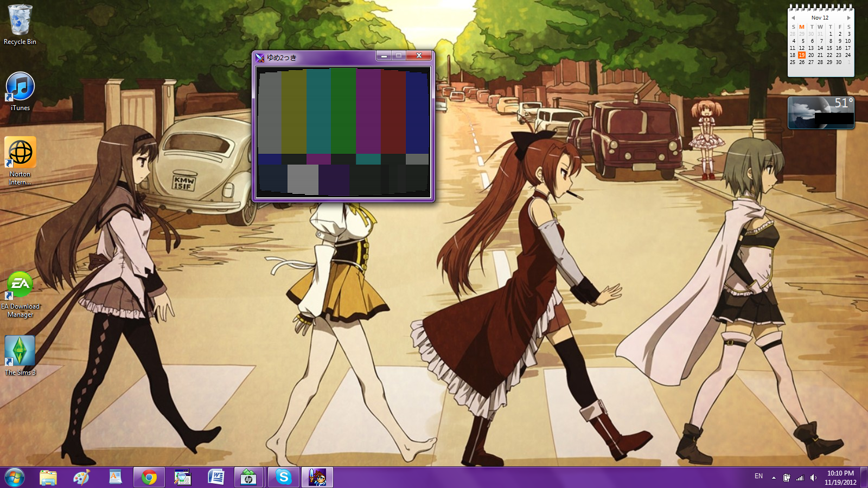Open the Recycle Bin desktop icon
This screenshot has height=488, width=868.
click(x=20, y=24)
